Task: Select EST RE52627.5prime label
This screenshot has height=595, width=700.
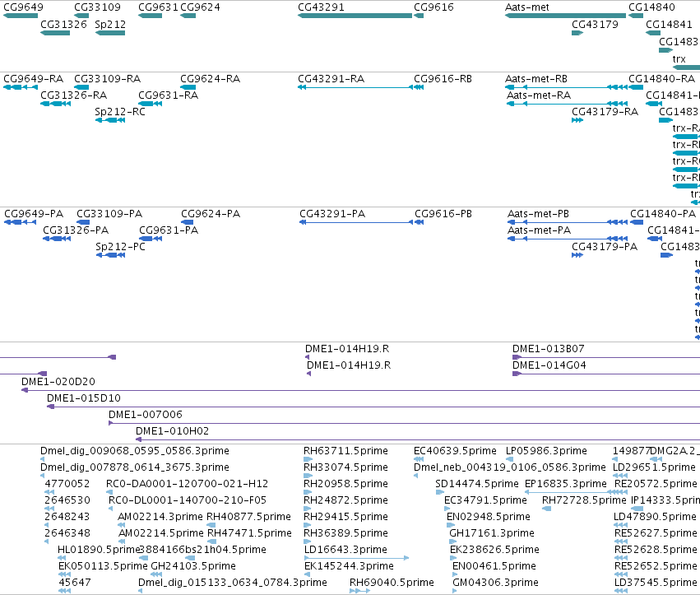Action: click(656, 533)
